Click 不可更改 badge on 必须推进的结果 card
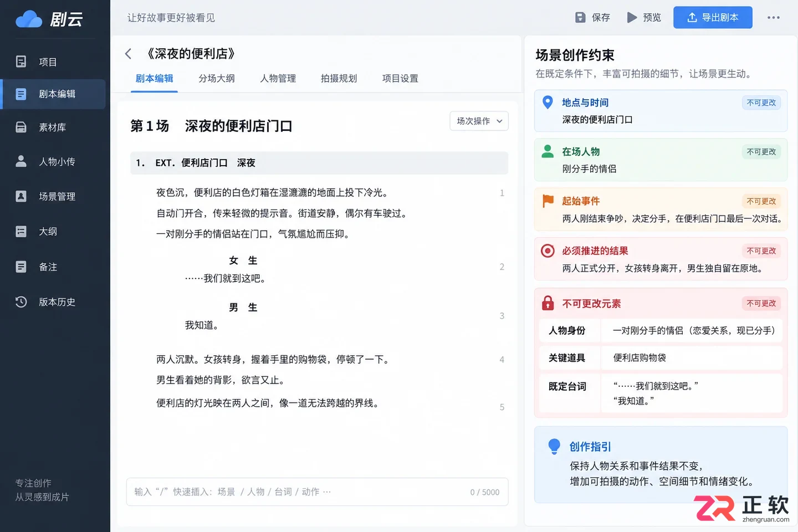This screenshot has width=798, height=532. 761,251
